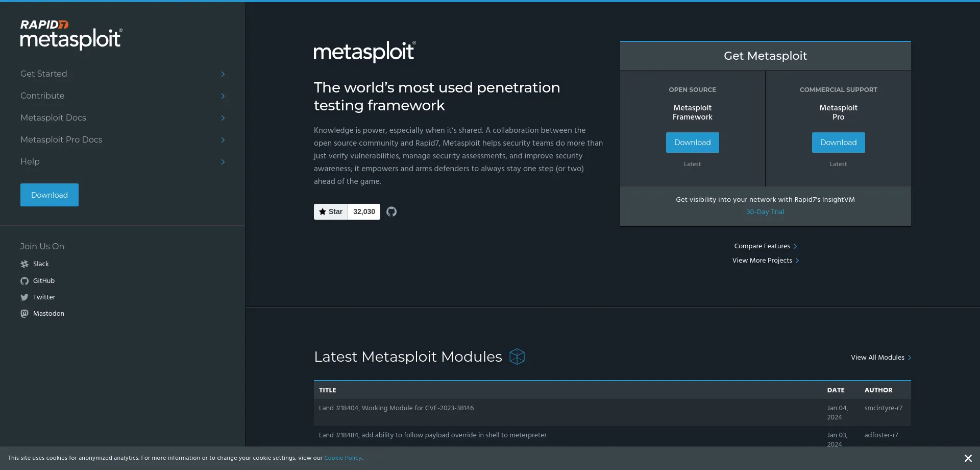The height and width of the screenshot is (470, 980).
Task: Open the Twitter text link in sidebar
Action: pyautogui.click(x=44, y=297)
